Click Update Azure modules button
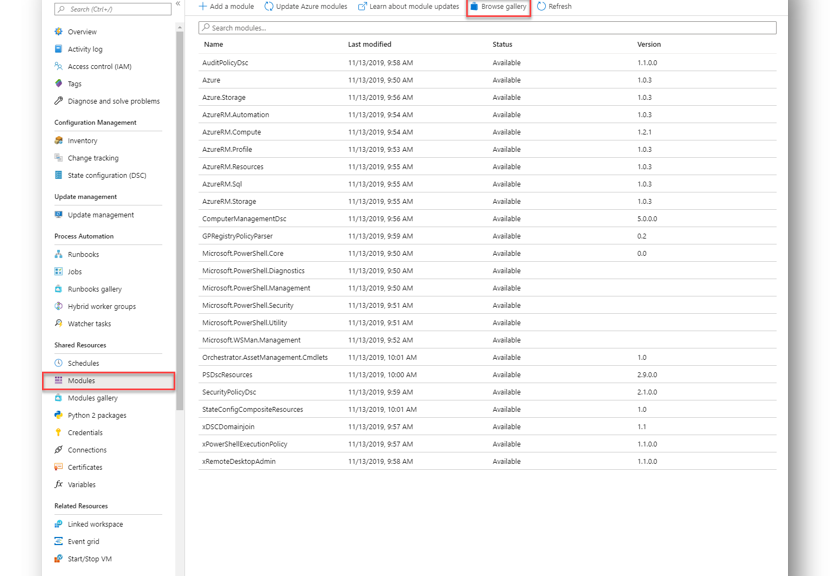 306,6
